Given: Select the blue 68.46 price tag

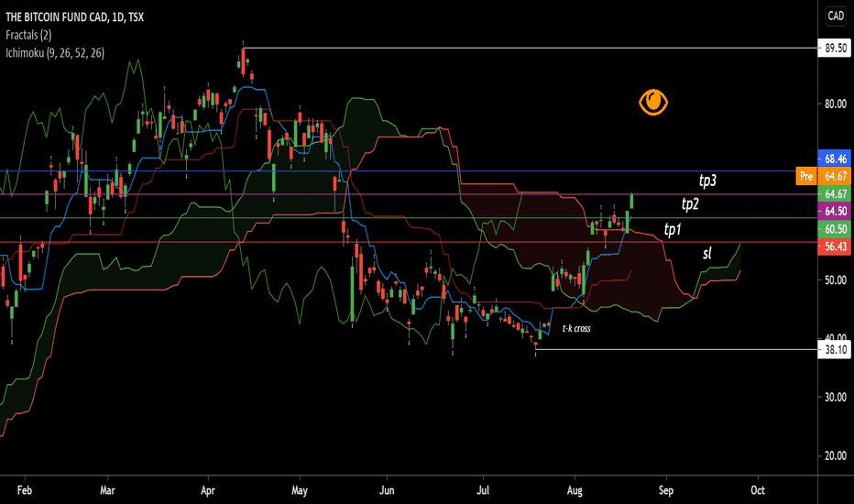Looking at the screenshot, I should (835, 159).
